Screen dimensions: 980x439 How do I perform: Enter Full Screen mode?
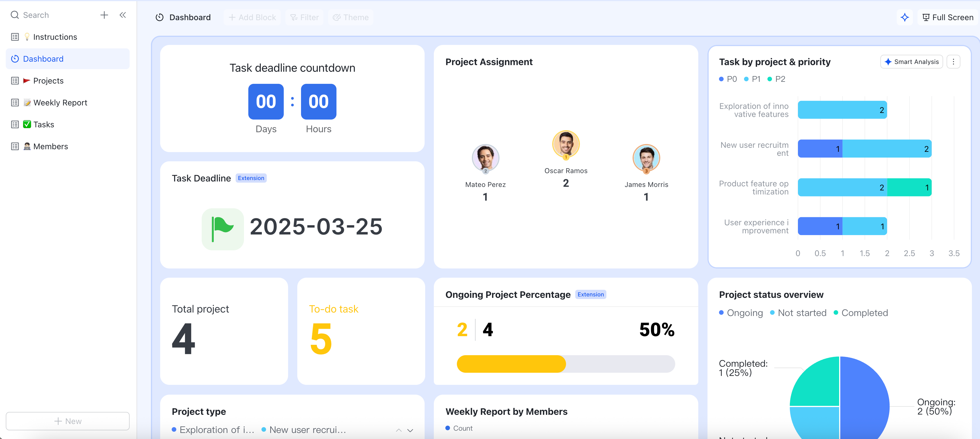click(948, 18)
